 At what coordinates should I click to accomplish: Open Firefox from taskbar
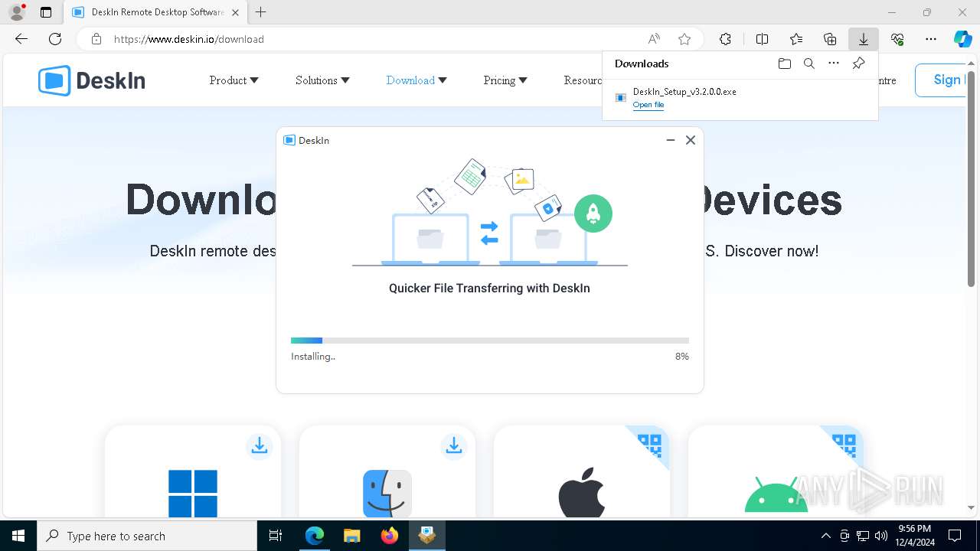[x=389, y=536]
